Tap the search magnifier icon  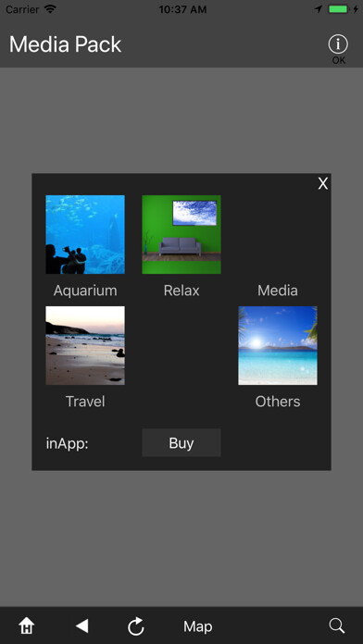[337, 625]
